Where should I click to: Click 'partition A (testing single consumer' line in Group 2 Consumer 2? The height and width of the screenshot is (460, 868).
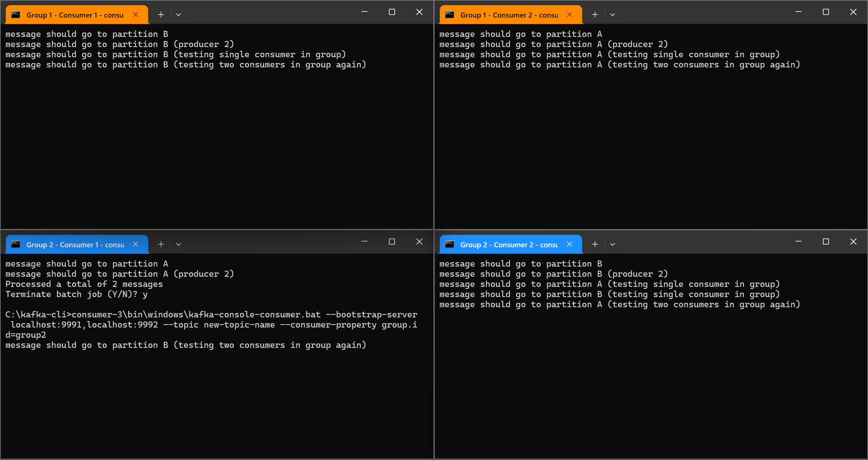610,284
